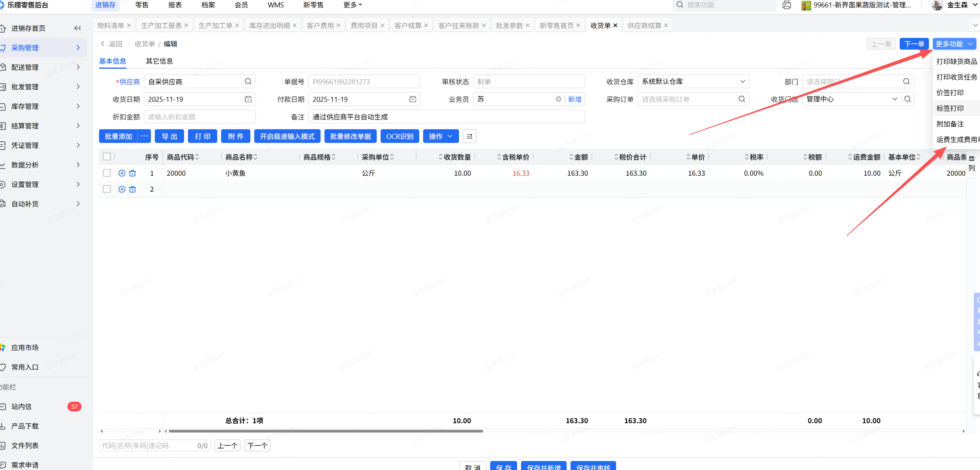Click the column settings icon beside 操作
Image resolution: width=980 pixels, height=470 pixels.
click(x=470, y=136)
